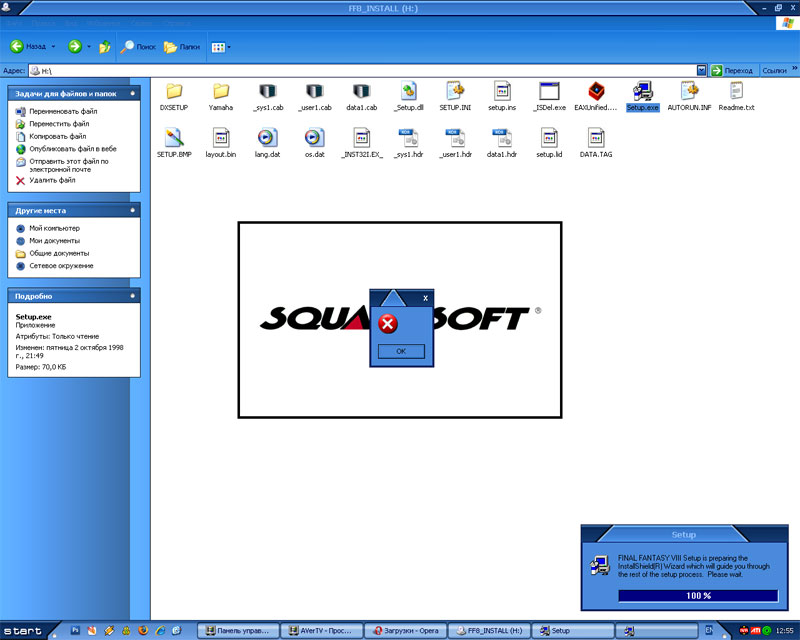
Task: Select the _user1.hdr file
Action: click(x=455, y=143)
